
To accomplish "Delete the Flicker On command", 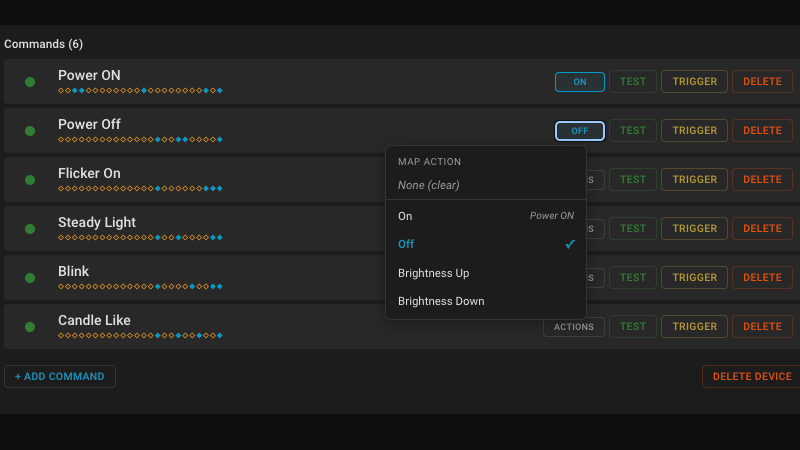I will (762, 180).
